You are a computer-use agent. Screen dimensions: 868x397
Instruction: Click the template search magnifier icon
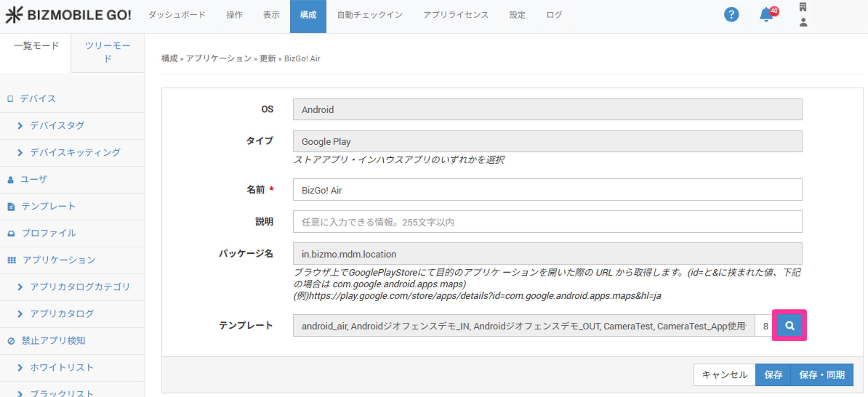pyautogui.click(x=789, y=326)
